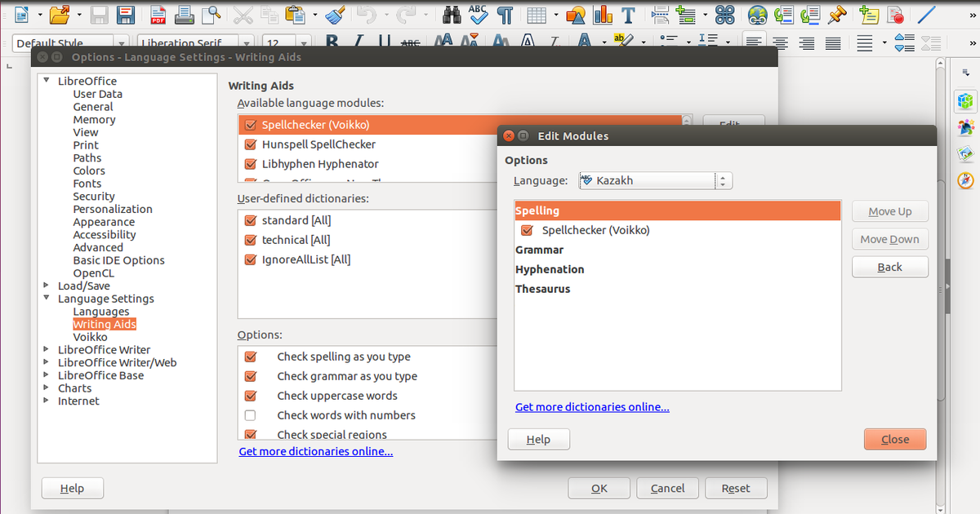
Task: Open the sidebar Gallery icon
Action: 965,153
